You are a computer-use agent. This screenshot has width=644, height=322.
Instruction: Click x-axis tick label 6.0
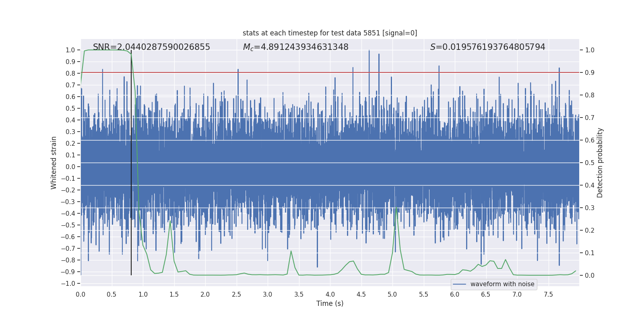tap(455, 294)
